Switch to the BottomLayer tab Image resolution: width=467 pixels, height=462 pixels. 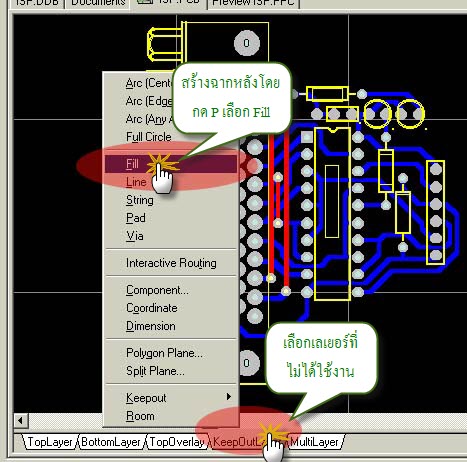(x=111, y=442)
